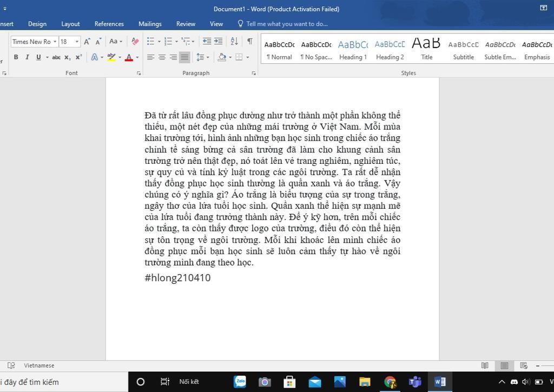This screenshot has width=554, height=392.
Task: Increase font size with grow icon
Action: click(87, 42)
